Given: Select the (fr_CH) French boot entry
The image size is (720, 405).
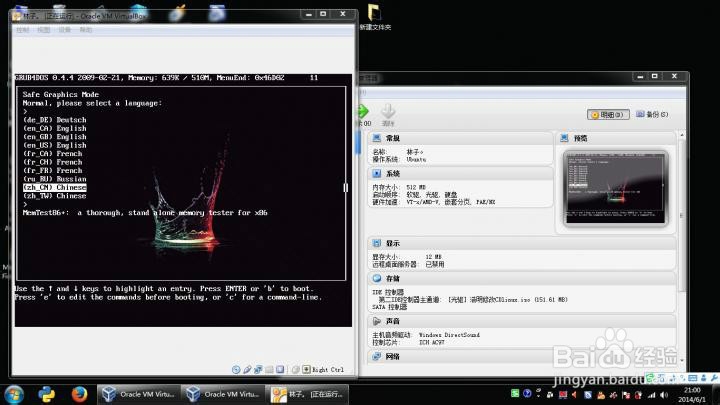Looking at the screenshot, I should [53, 162].
